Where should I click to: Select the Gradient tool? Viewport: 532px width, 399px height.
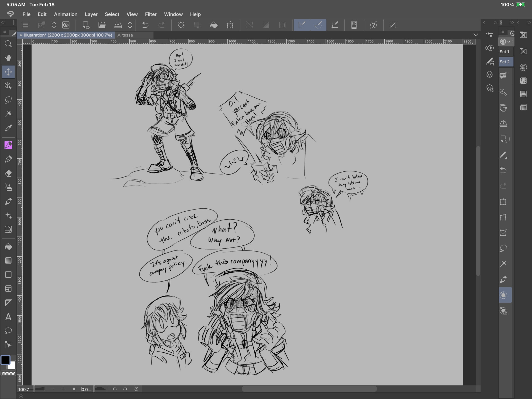[x=8, y=261]
